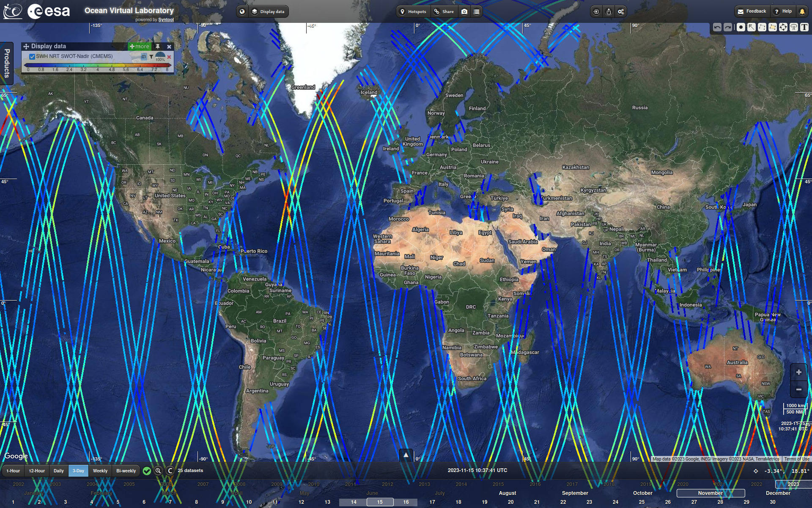Click the login arrow icon

coord(596,11)
